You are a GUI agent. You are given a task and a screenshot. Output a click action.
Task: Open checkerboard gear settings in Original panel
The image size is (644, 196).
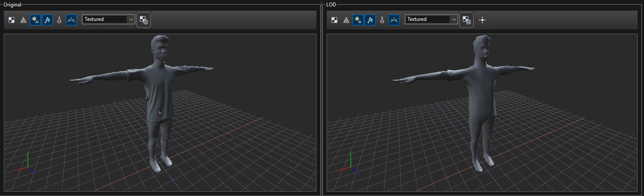[x=144, y=20]
